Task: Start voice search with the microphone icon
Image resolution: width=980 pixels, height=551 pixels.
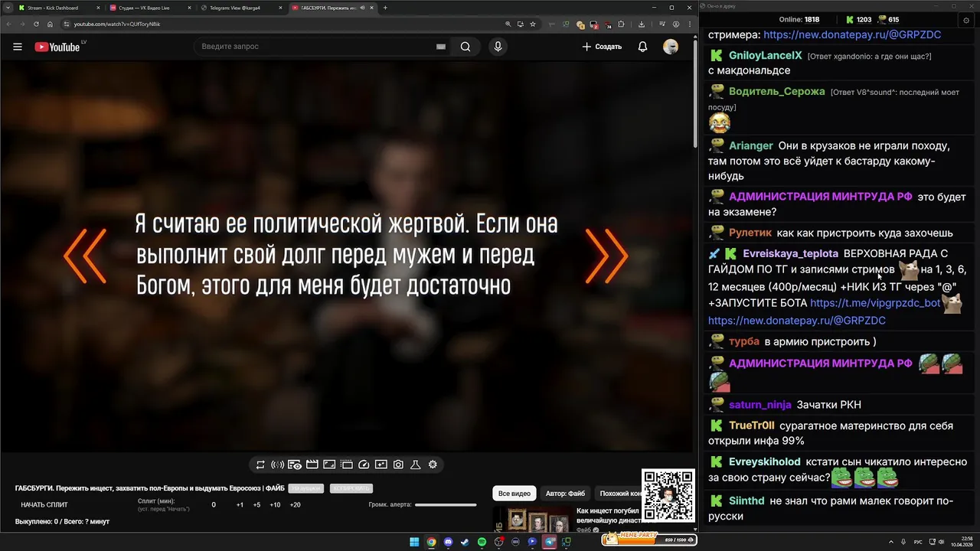Action: pos(498,47)
